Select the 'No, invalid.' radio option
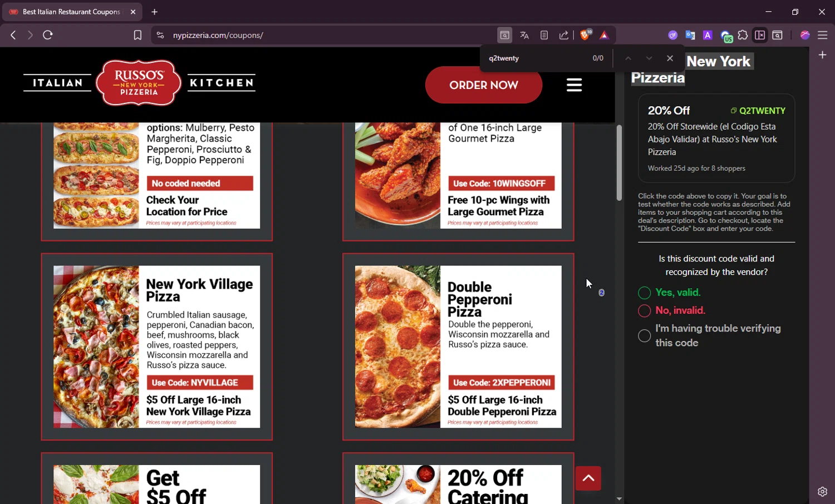The width and height of the screenshot is (835, 504). pos(644,311)
